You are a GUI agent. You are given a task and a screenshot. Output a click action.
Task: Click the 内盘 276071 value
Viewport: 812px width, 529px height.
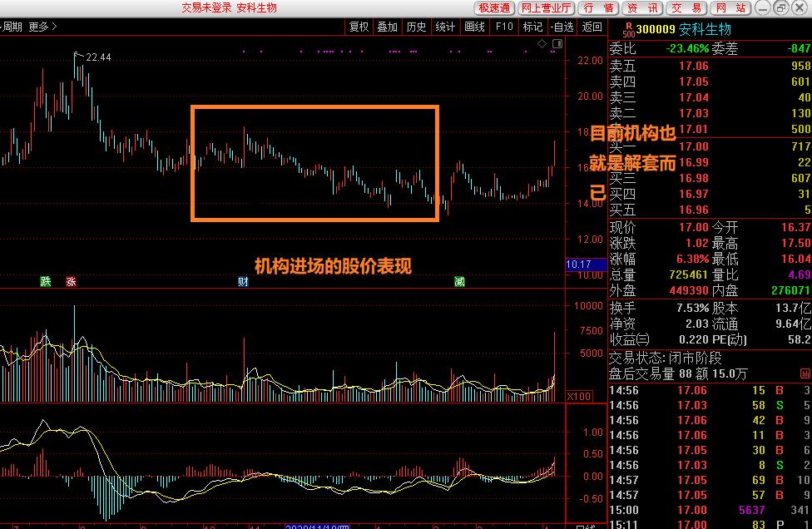(791, 290)
